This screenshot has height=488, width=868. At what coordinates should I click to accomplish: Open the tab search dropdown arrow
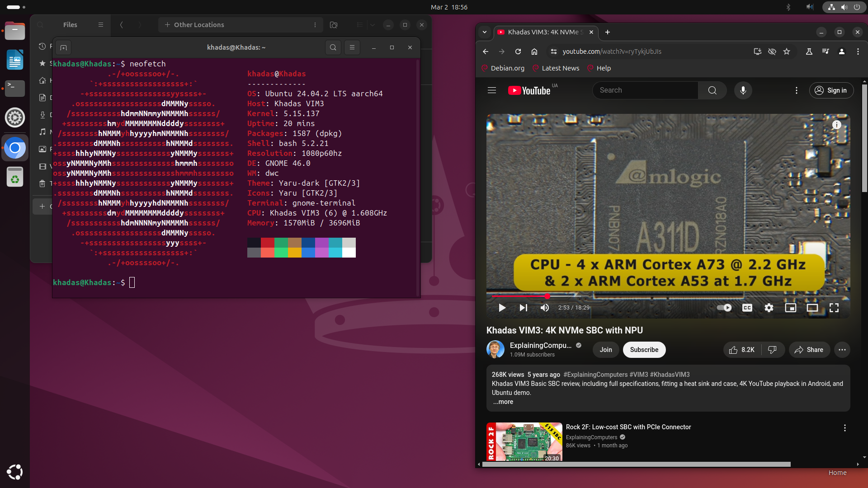coord(485,32)
